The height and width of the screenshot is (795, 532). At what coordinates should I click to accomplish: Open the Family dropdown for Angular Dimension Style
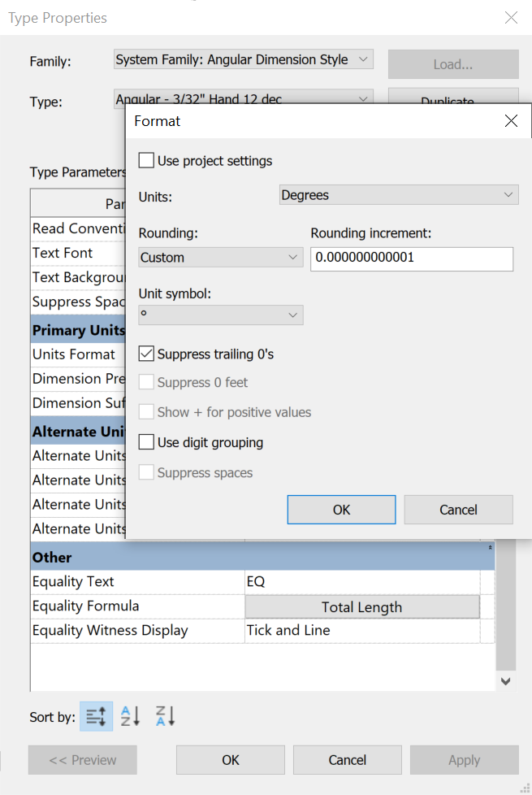click(x=243, y=59)
